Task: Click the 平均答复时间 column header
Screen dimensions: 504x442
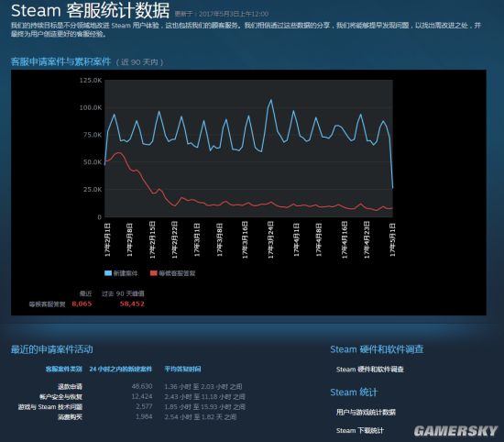Action: click(x=182, y=369)
